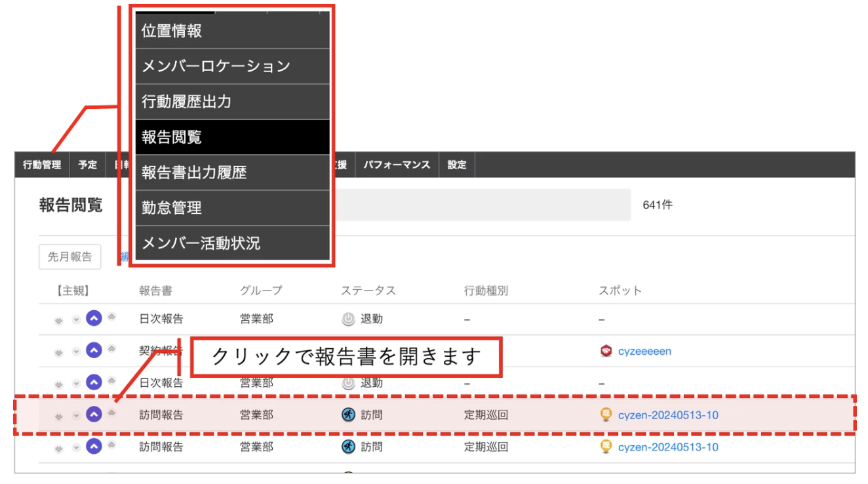Open cyzen-20240513-10 link in bottom unhighlighted row
The height and width of the screenshot is (484, 868).
pyautogui.click(x=668, y=447)
